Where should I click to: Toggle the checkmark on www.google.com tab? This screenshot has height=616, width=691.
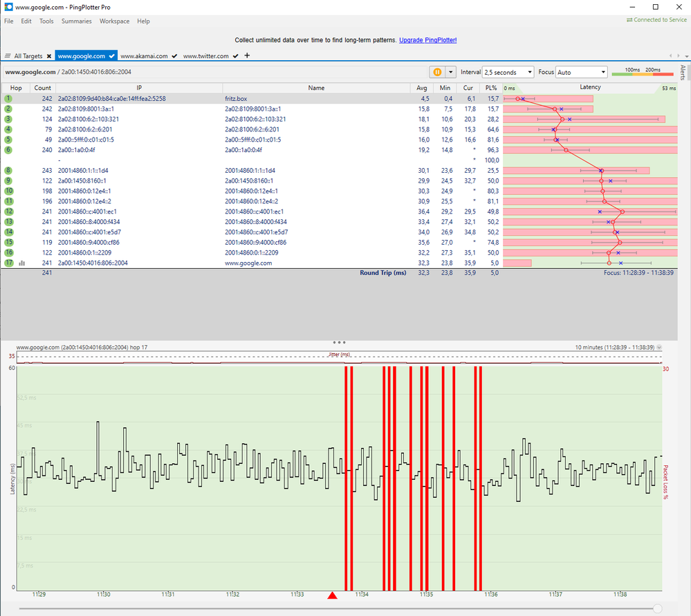coord(111,56)
